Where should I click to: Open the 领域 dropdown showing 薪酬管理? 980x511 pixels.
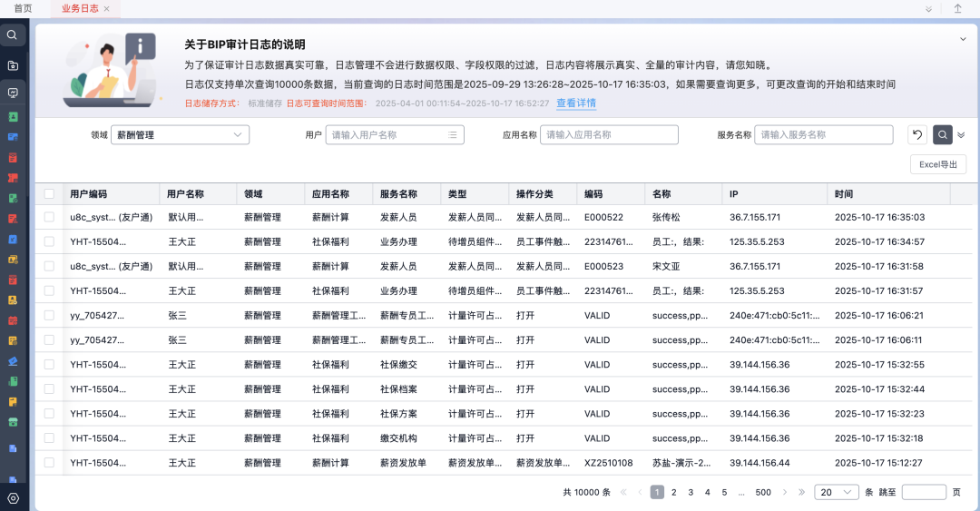pyautogui.click(x=180, y=135)
